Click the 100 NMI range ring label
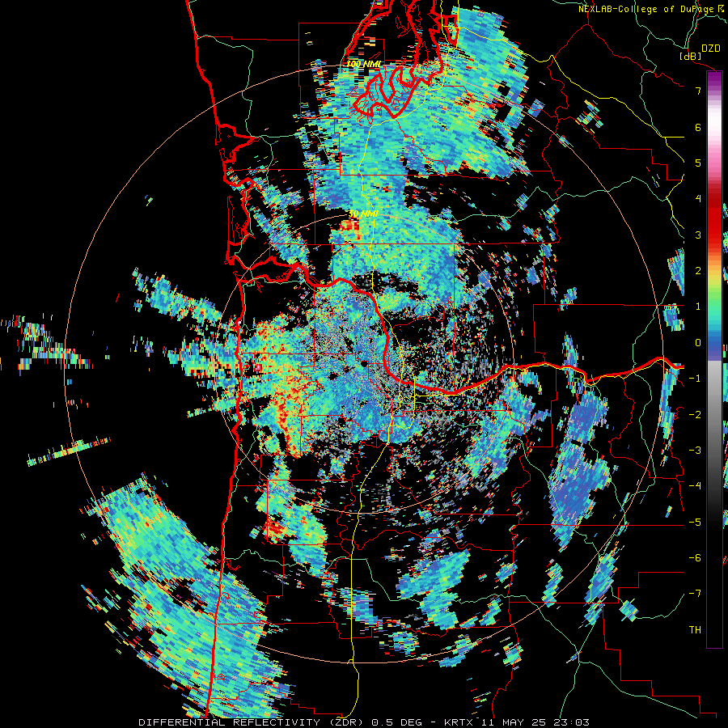This screenshot has width=728, height=728. point(364,64)
